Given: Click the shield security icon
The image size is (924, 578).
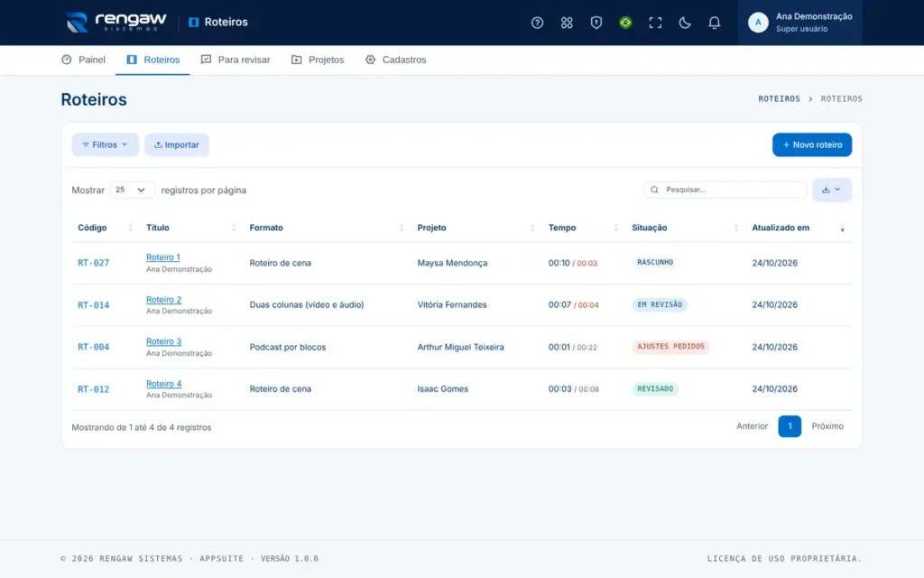Looking at the screenshot, I should [596, 23].
